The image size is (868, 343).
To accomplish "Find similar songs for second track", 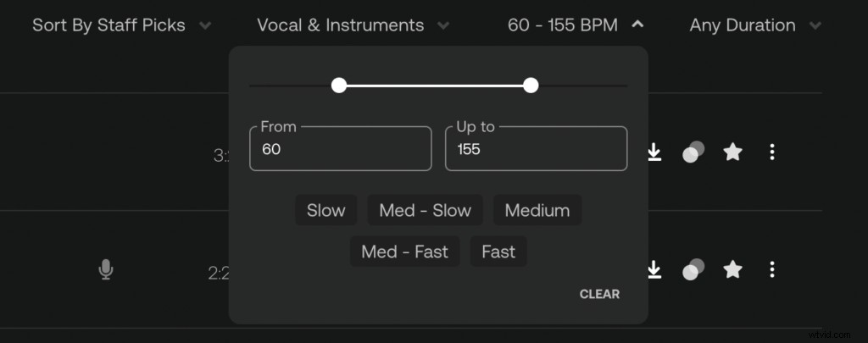I will pyautogui.click(x=693, y=270).
